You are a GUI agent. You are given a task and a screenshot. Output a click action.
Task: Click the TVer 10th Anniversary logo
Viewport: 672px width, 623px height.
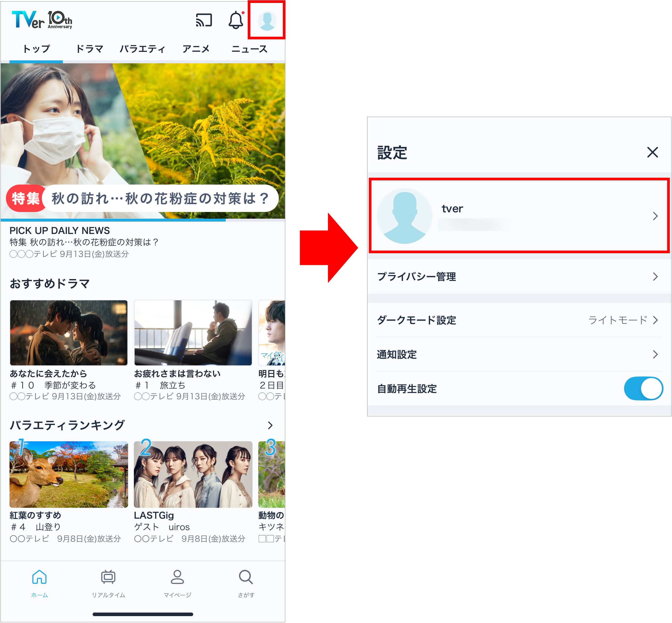point(42,20)
